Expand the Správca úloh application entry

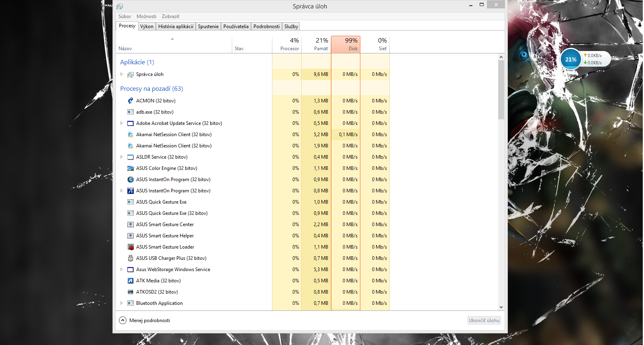tap(122, 74)
